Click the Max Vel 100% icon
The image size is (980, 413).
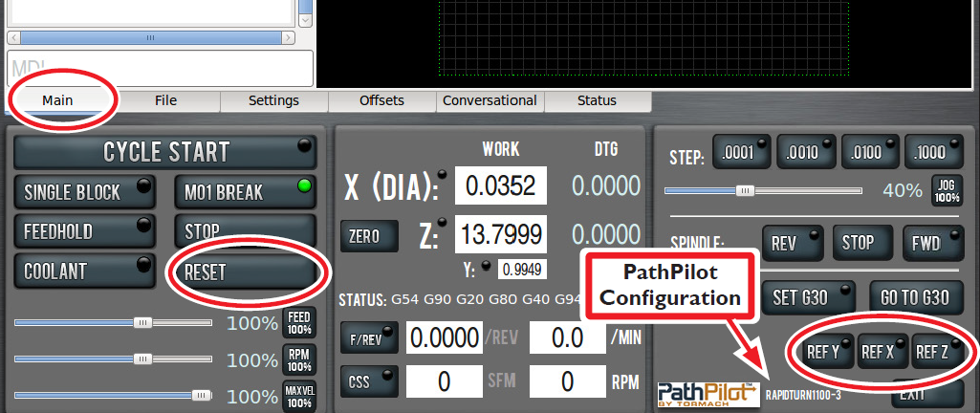[x=299, y=396]
